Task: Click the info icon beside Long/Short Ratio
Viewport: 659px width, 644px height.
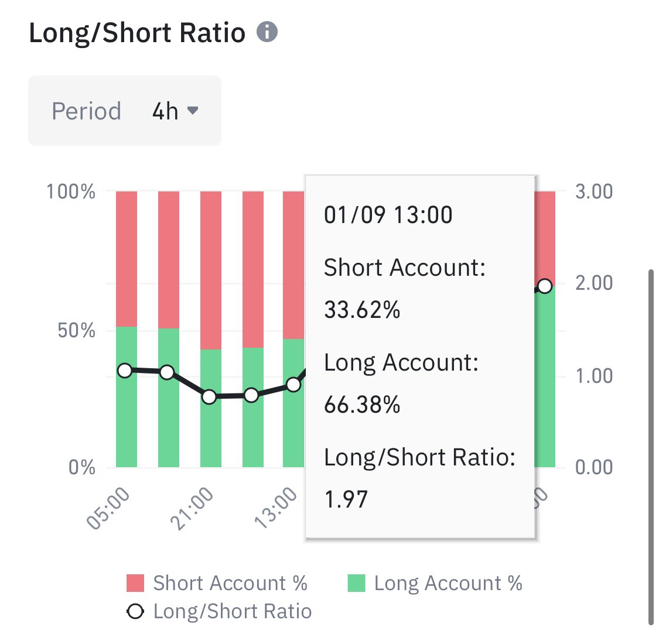Action: click(x=267, y=32)
